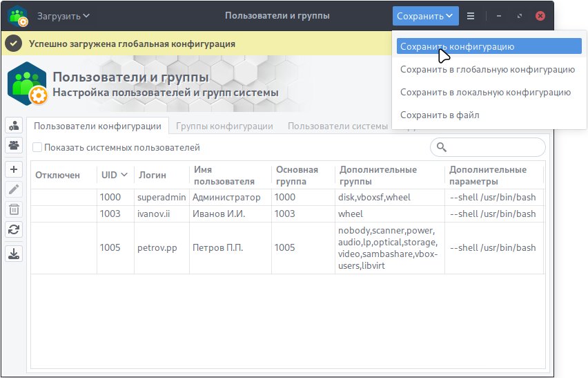Viewport: 588px width, 378px height.
Task: Click --shell /usr/bin/bash in petrov.pp row
Action: [x=493, y=248]
